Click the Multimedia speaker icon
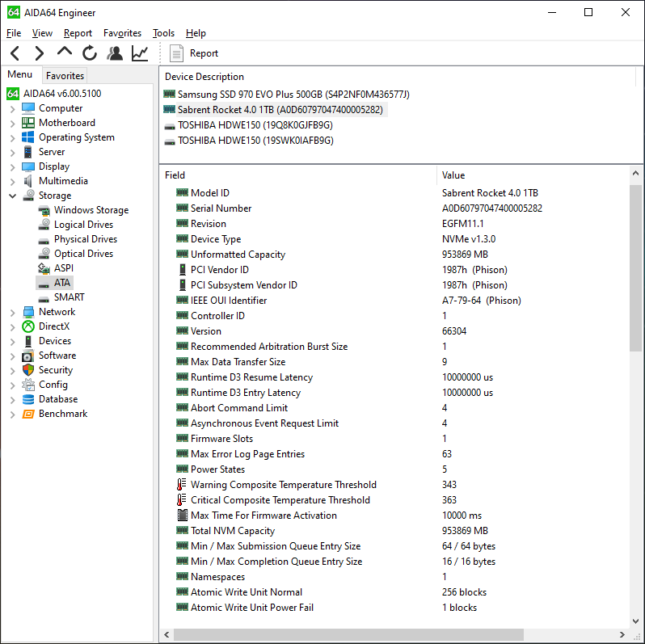The height and width of the screenshot is (644, 645). pos(28,181)
